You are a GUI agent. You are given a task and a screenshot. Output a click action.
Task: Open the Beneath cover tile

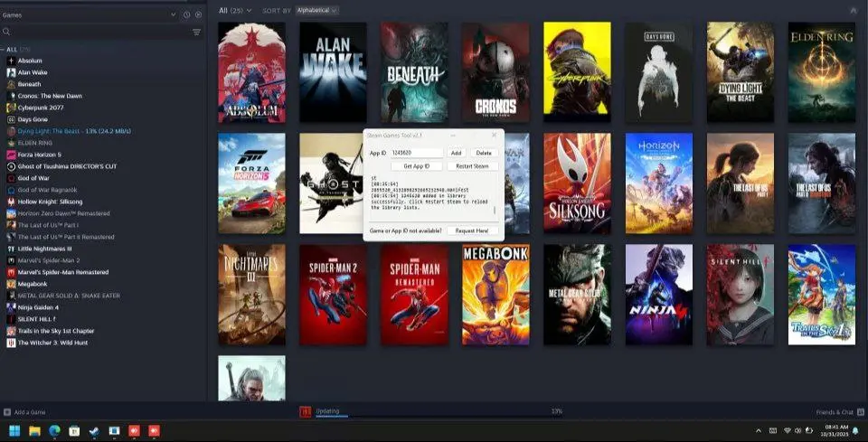pos(415,72)
